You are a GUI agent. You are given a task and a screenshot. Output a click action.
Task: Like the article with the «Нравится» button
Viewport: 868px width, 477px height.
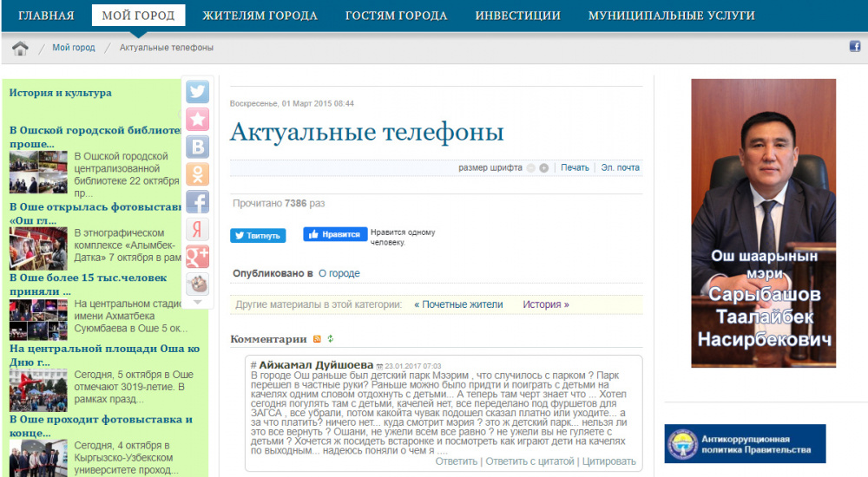pyautogui.click(x=335, y=234)
